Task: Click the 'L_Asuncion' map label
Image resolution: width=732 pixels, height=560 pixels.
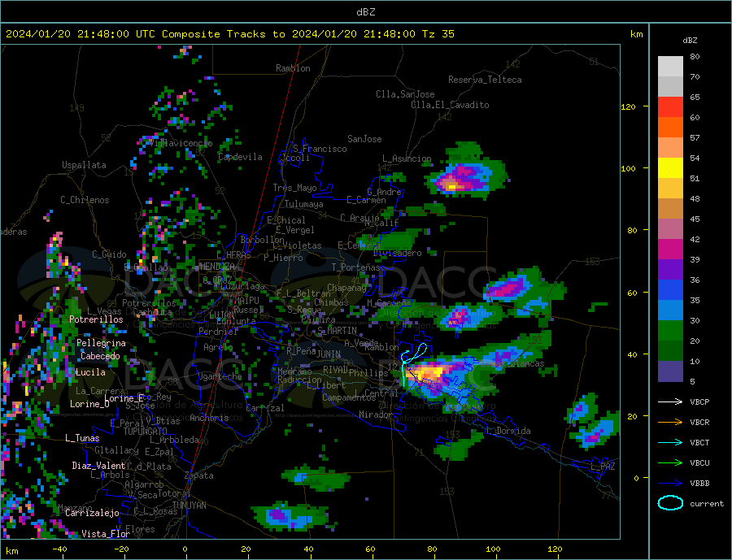Action: [x=407, y=158]
